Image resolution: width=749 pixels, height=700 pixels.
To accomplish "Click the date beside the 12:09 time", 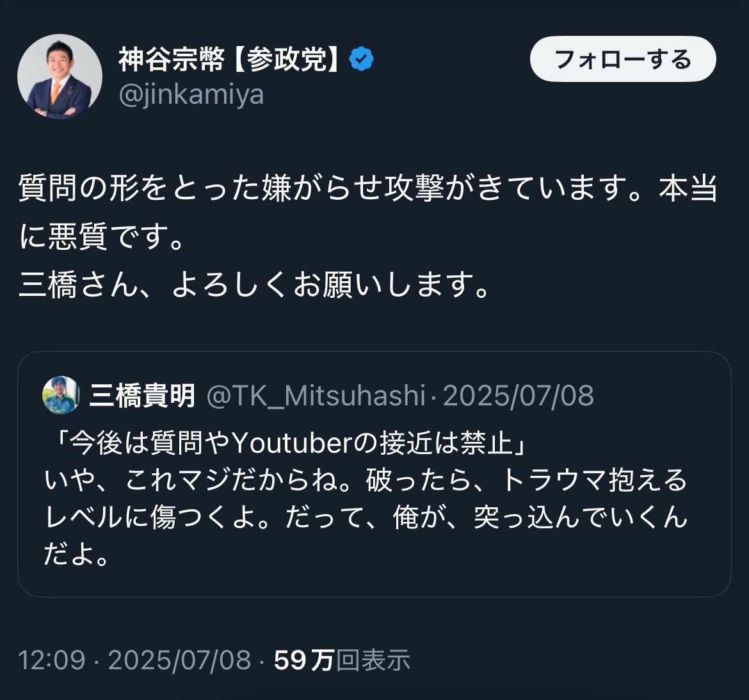I will 179,660.
